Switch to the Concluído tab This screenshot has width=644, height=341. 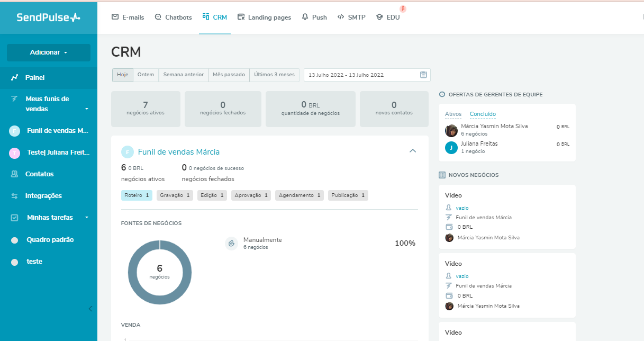483,114
